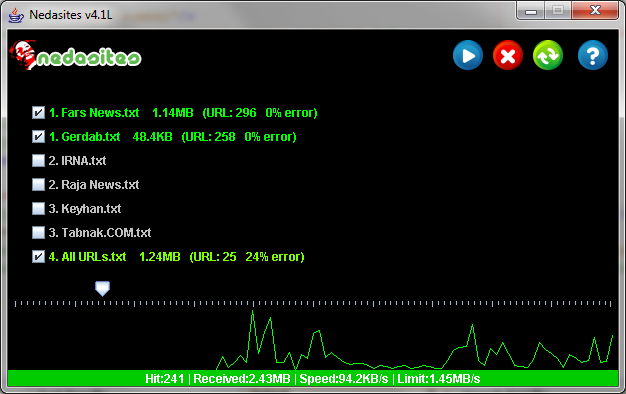This screenshot has width=626, height=394.
Task: Click 'Limit:1.45MB/s' in the status bar
Action: click(x=439, y=378)
